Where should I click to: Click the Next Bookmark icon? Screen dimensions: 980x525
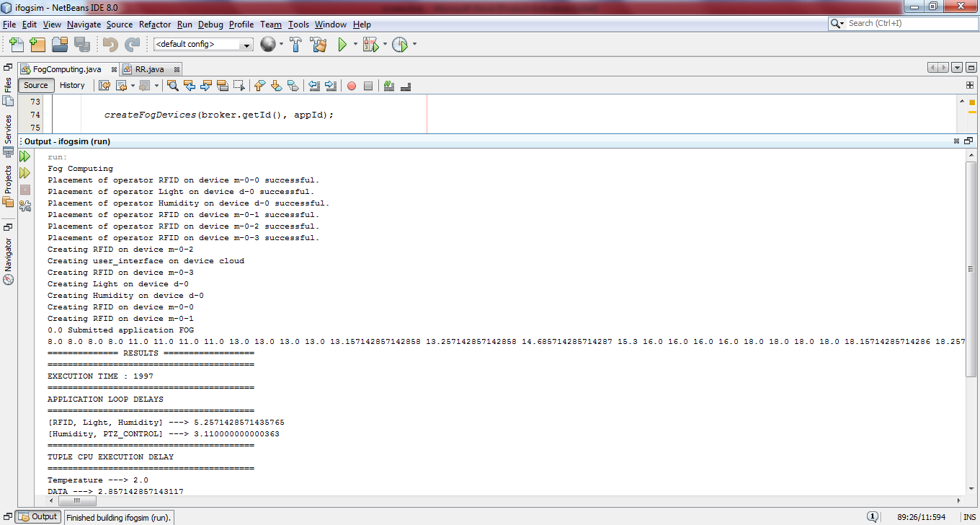tap(277, 86)
